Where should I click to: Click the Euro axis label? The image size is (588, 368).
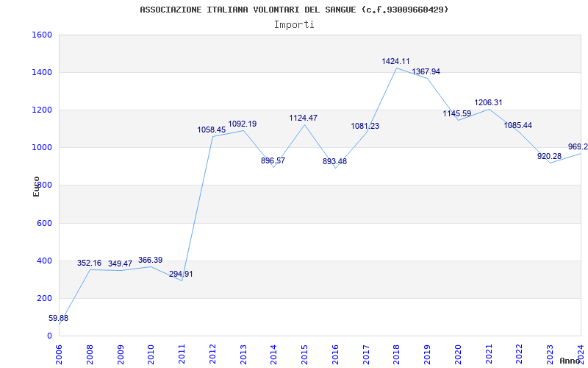click(x=36, y=186)
